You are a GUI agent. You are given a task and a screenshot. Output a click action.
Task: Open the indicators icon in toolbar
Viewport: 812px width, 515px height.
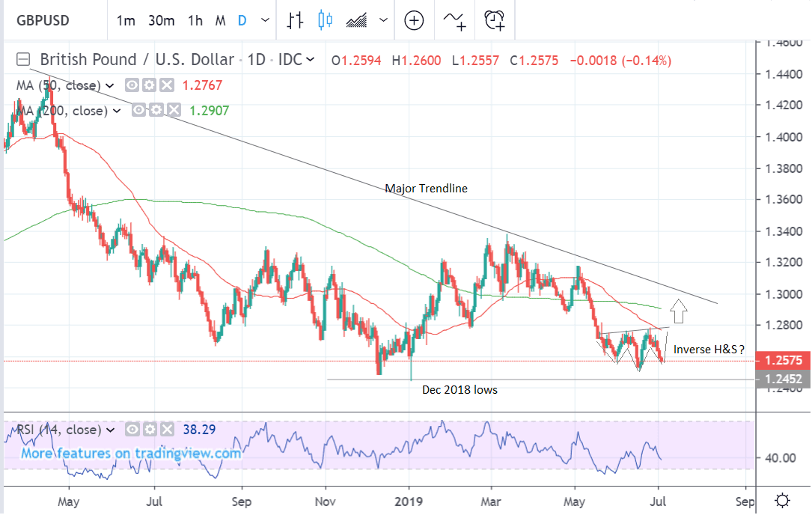(454, 21)
